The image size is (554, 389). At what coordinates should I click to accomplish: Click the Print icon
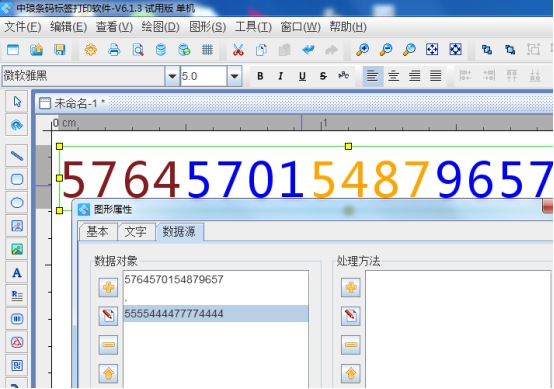point(114,49)
